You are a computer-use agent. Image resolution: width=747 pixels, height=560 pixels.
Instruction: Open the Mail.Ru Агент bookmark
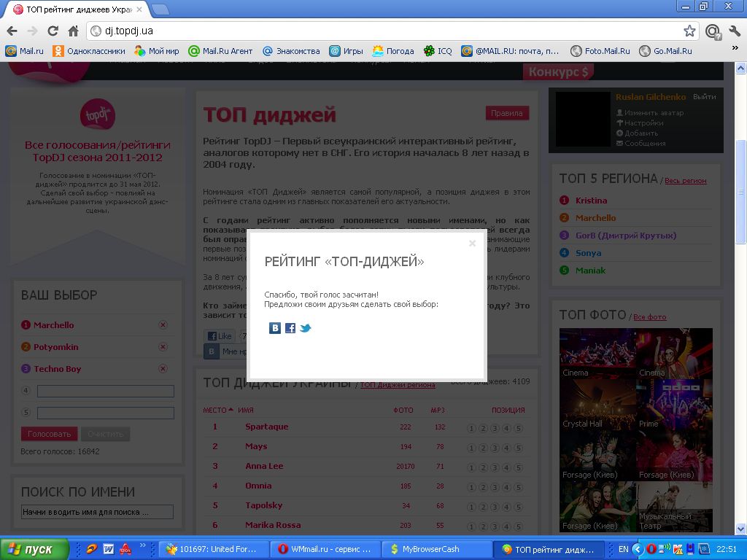click(220, 51)
